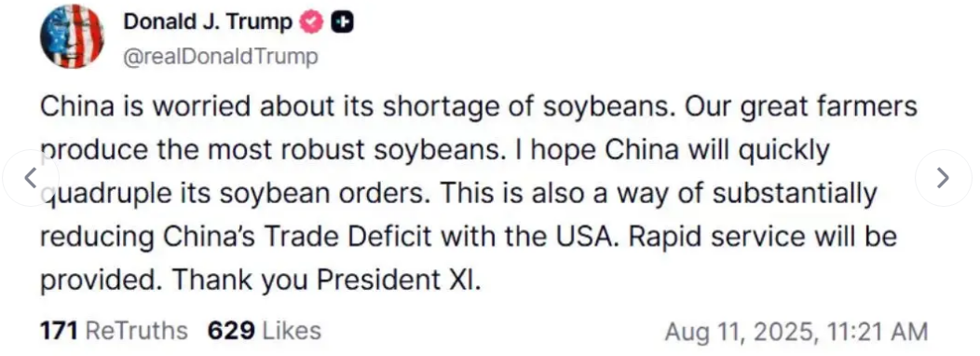Click the red verified checkmark badge

312,22
